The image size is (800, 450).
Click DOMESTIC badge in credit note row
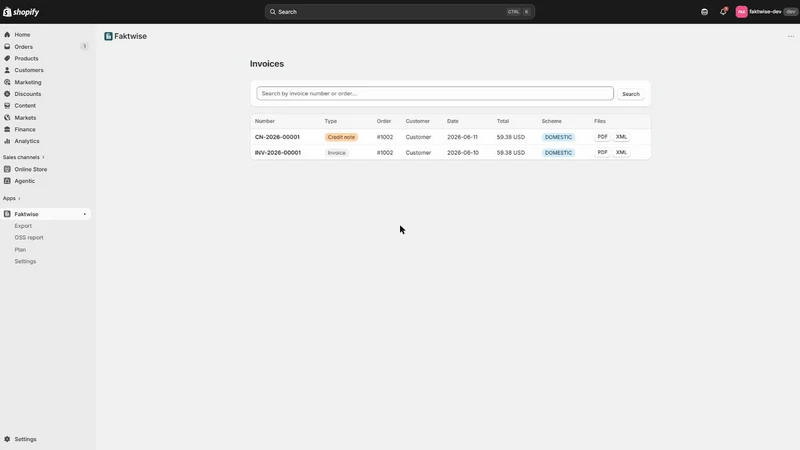[558, 137]
